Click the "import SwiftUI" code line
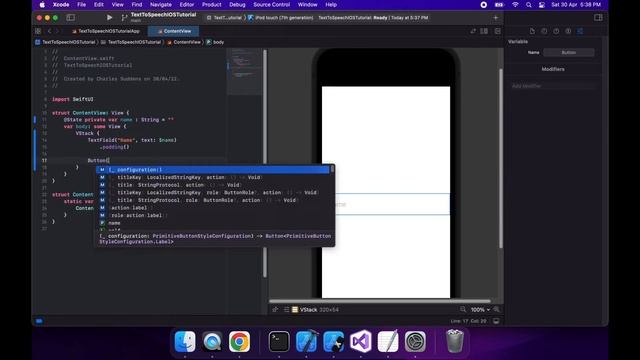 click(73, 99)
